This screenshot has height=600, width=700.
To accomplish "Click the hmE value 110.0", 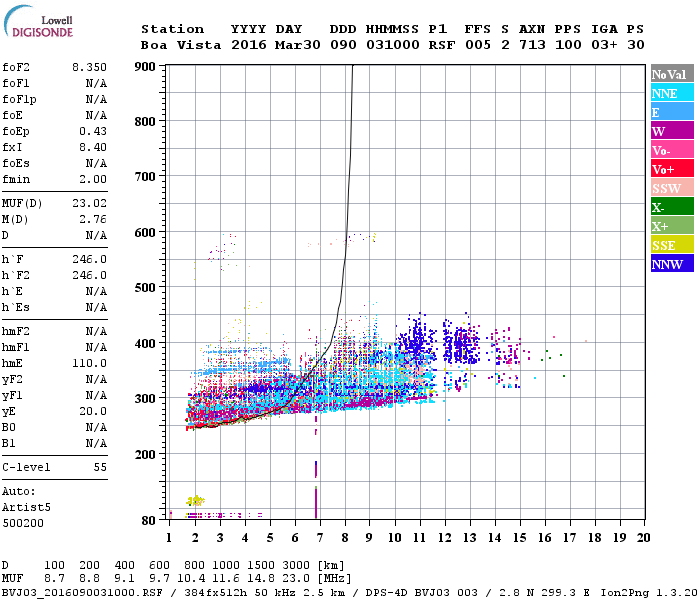I will coord(89,363).
